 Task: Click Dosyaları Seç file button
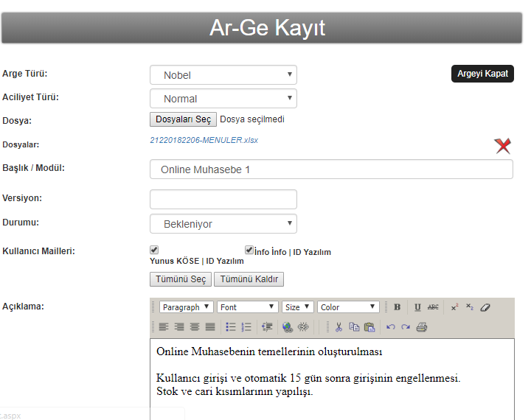tap(183, 119)
